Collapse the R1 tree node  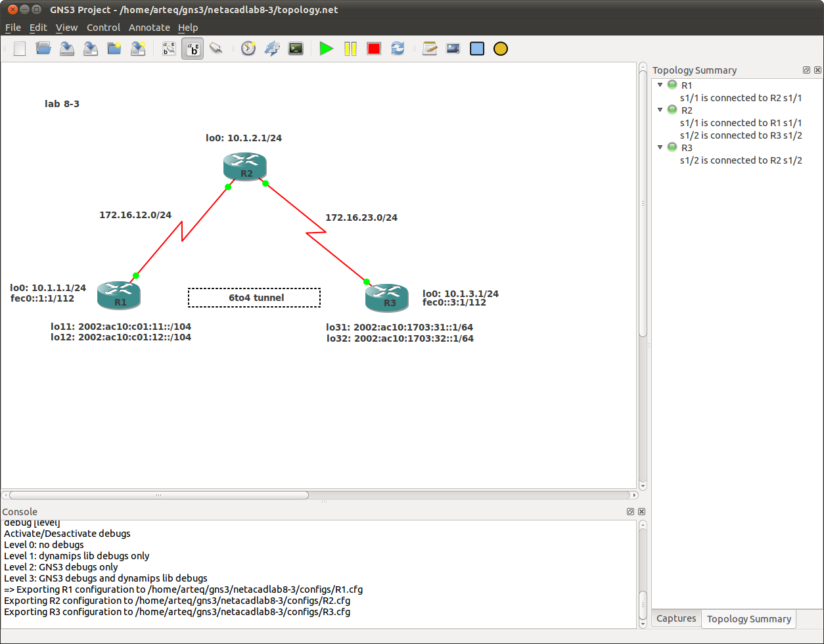click(660, 85)
